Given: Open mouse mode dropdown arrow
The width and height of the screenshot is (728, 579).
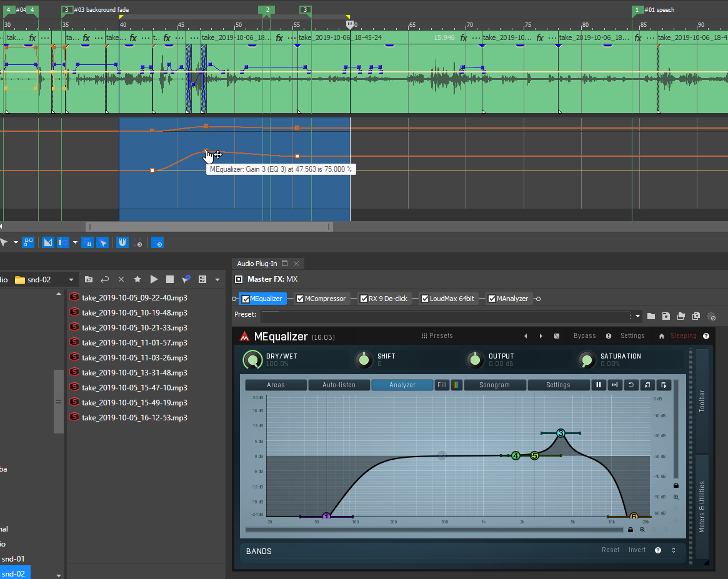Looking at the screenshot, I should pos(16,242).
